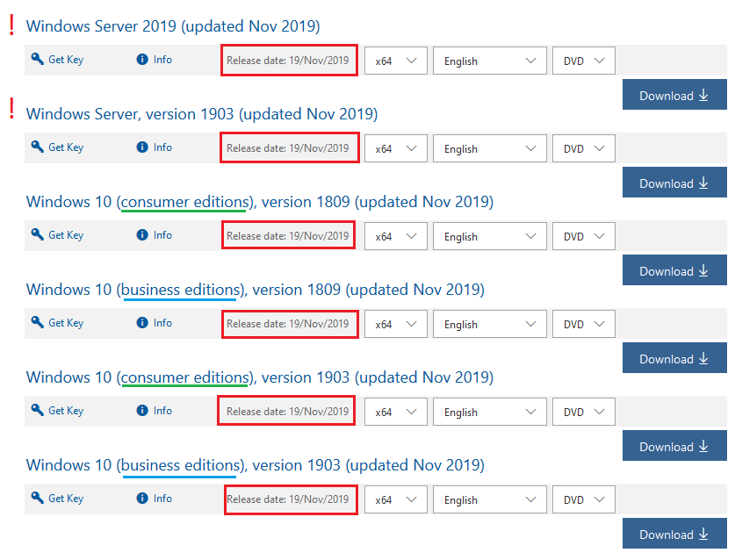
Task: Open x64 dropdown for Windows 10 consumer 1809
Action: 396,236
